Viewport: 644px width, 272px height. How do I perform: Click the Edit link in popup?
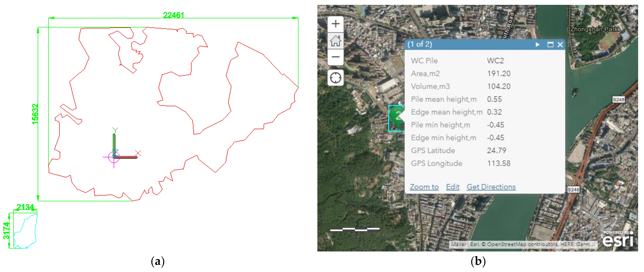tap(453, 187)
